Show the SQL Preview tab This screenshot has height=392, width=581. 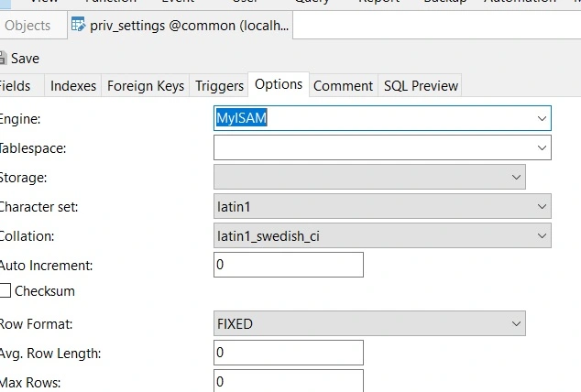(421, 86)
